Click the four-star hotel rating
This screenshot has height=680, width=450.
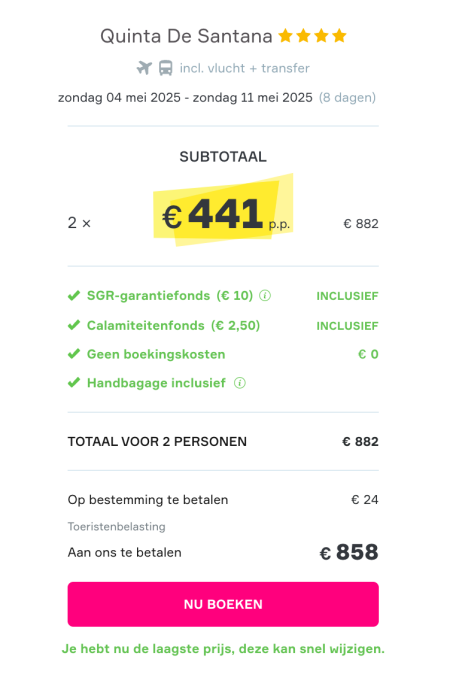312,36
